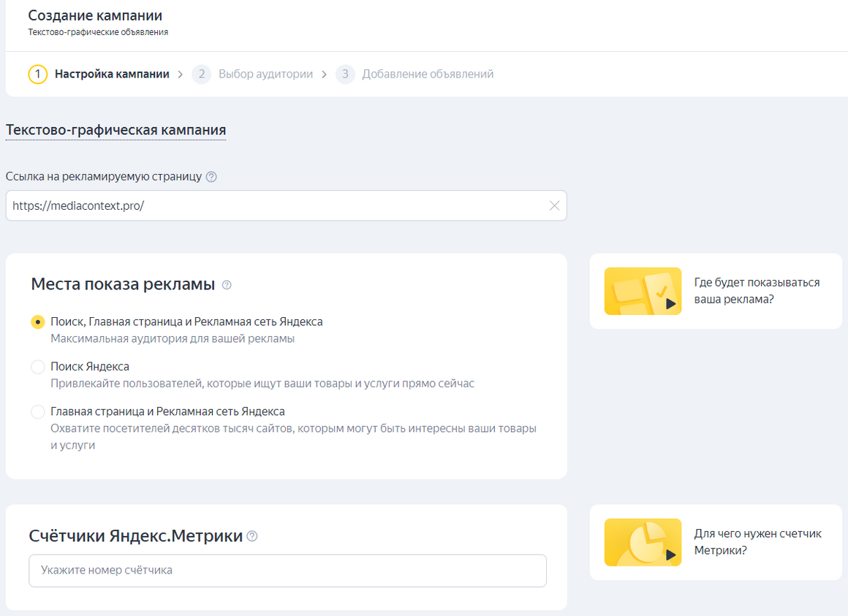The height and width of the screenshot is (616, 848).
Task: Open the "Где будет показываться ваша реклама?" link
Action: click(757, 291)
